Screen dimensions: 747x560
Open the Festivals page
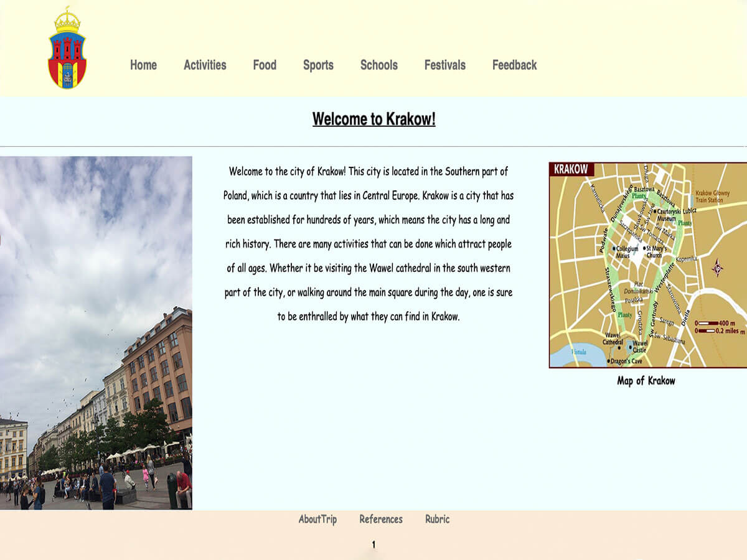click(x=444, y=65)
